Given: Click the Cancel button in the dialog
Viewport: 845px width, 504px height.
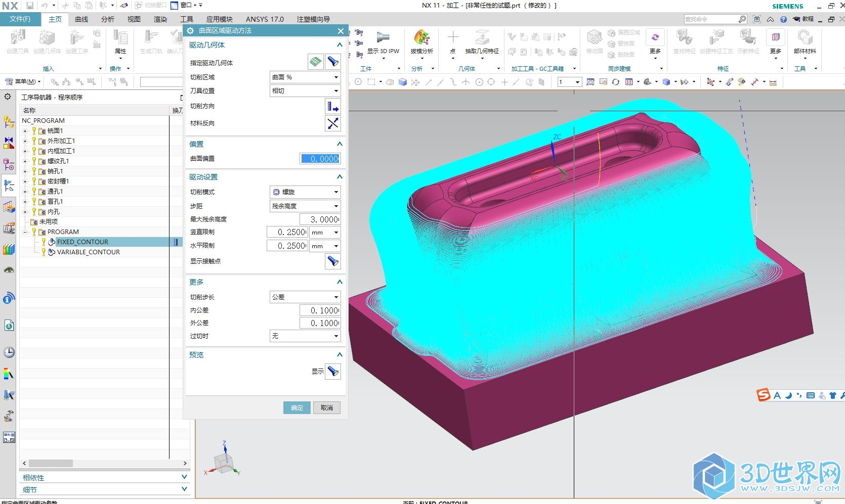Looking at the screenshot, I should (327, 408).
